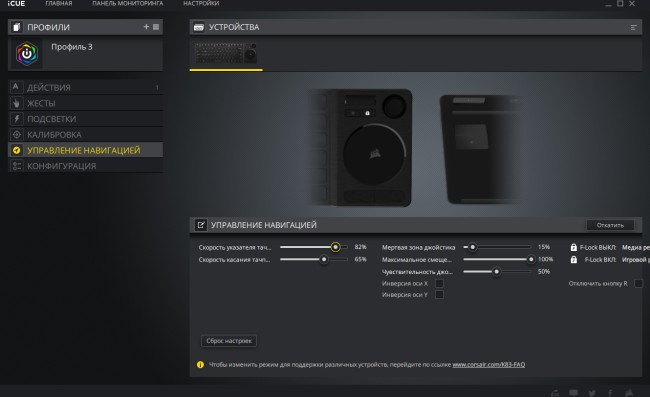The image size is (650, 397).
Task: Open the ГЛАВНАЯ menu
Action: click(x=59, y=3)
